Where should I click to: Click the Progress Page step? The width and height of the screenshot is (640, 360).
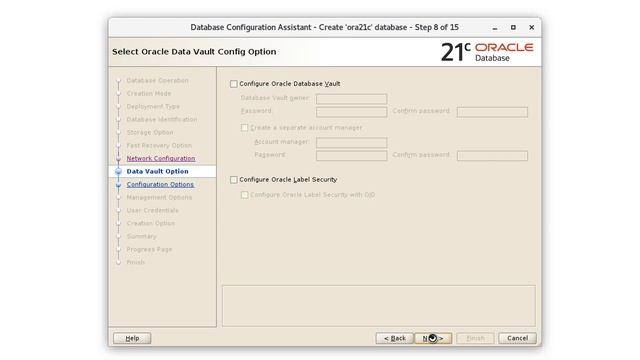149,249
